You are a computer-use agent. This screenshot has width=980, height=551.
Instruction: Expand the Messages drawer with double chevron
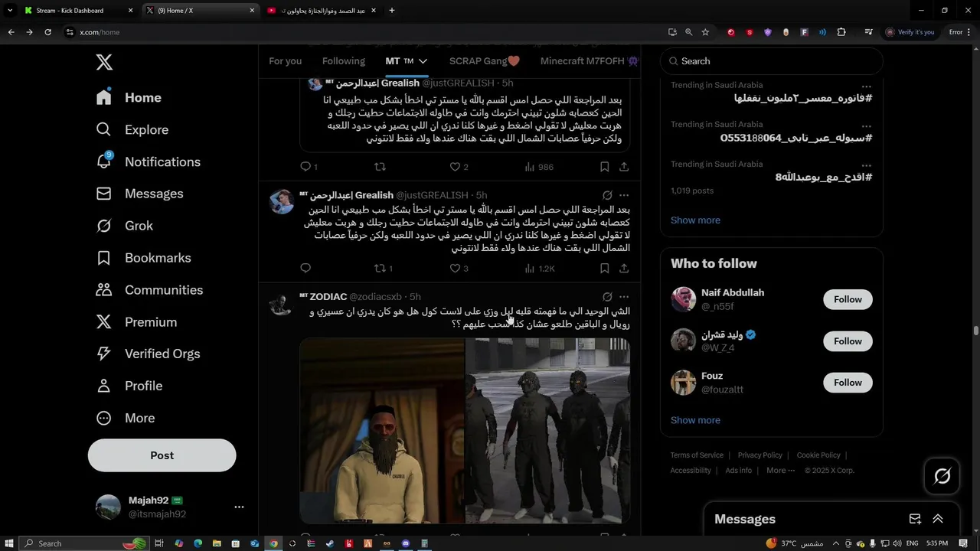click(938, 519)
